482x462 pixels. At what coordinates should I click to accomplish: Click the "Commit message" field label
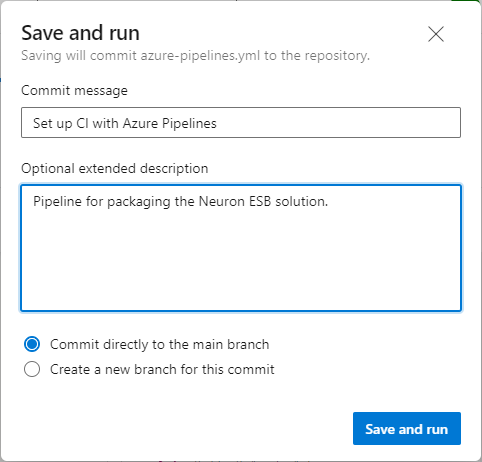tap(74, 91)
